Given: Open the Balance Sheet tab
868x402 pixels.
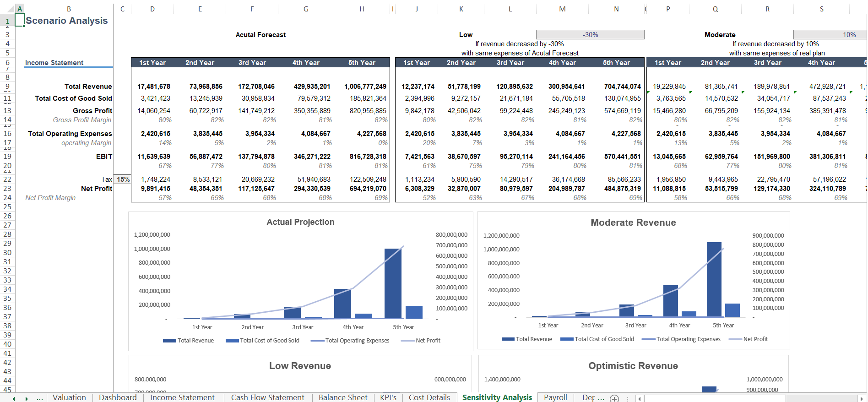Looking at the screenshot, I should [x=343, y=397].
